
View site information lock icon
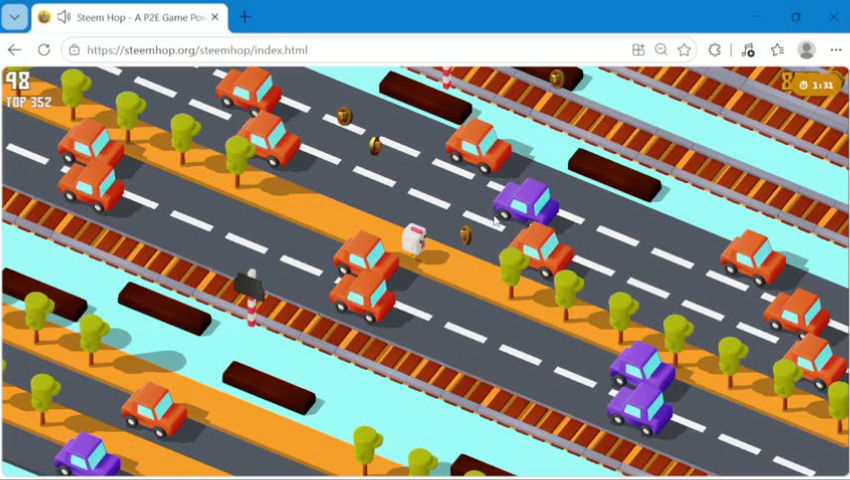tap(74, 50)
